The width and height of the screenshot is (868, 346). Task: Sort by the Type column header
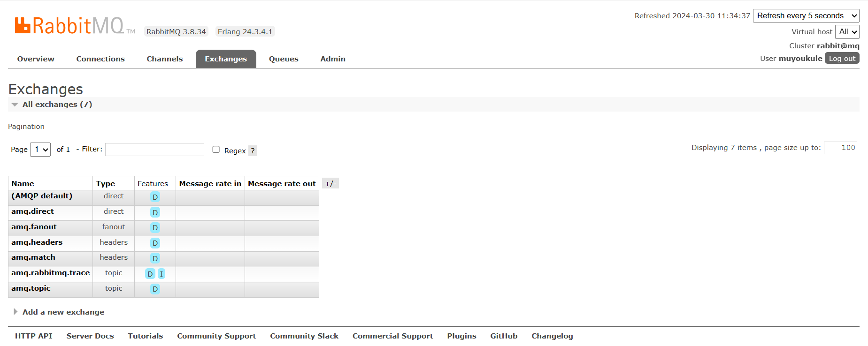coord(106,184)
